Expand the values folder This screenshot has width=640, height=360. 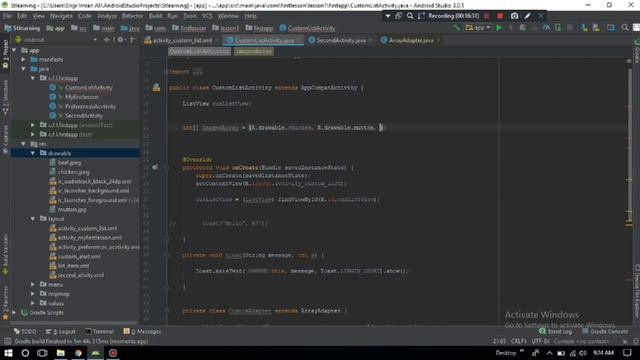click(x=33, y=303)
